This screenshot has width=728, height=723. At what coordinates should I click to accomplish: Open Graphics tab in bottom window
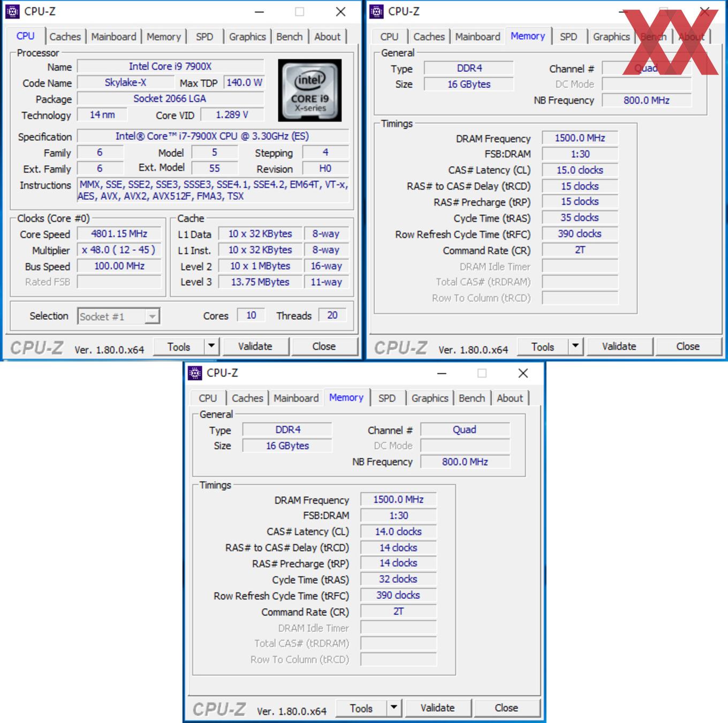(x=430, y=398)
